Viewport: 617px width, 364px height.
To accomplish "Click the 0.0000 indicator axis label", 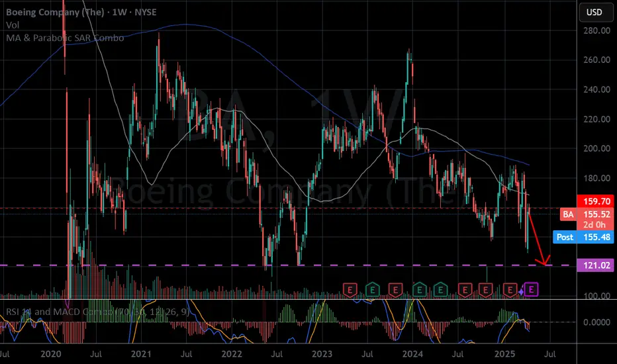I will pyautogui.click(x=596, y=322).
